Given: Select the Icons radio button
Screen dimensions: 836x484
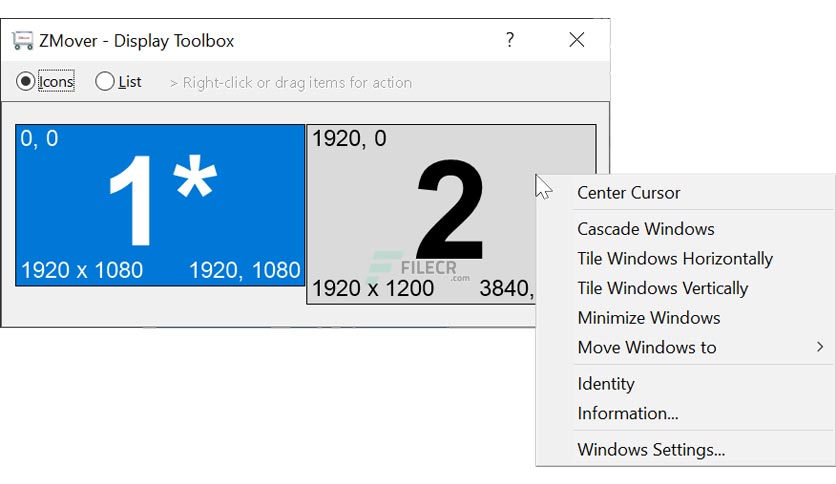Looking at the screenshot, I should pyautogui.click(x=25, y=82).
